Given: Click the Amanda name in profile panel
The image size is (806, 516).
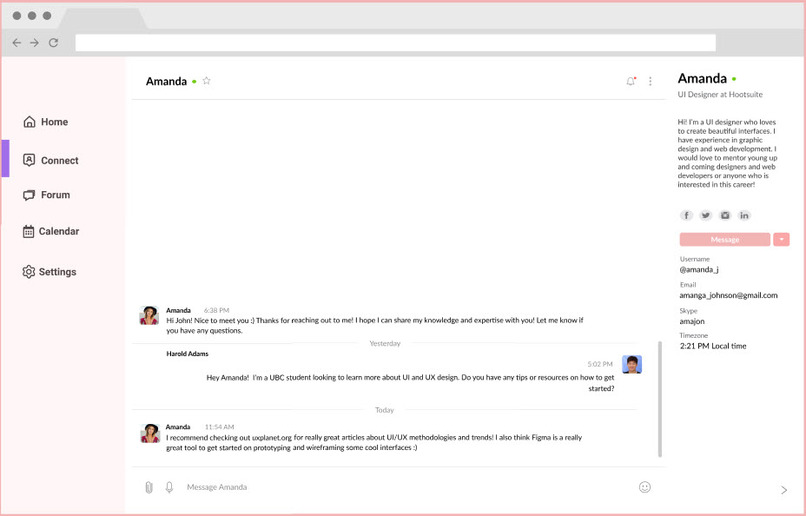Looking at the screenshot, I should pyautogui.click(x=702, y=79).
